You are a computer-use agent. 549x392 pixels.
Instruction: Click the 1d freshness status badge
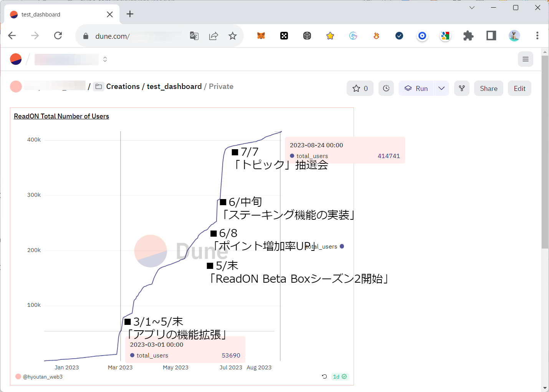click(x=340, y=377)
